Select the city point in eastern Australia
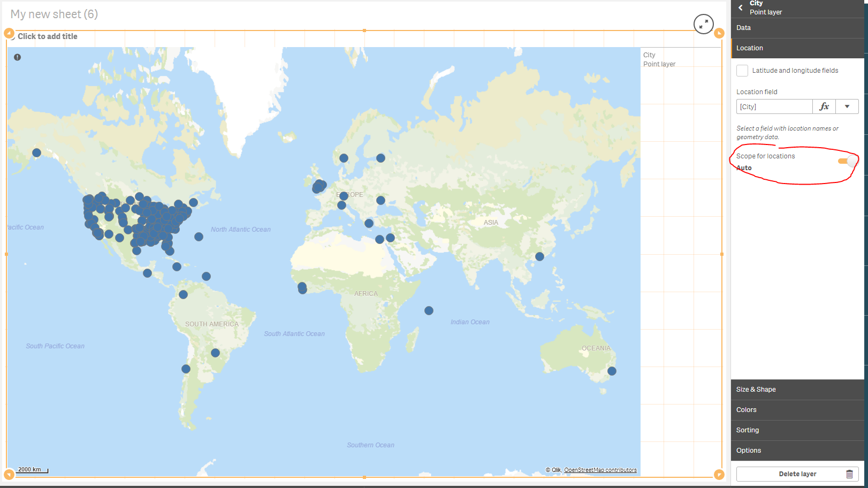The height and width of the screenshot is (488, 868). tap(612, 371)
